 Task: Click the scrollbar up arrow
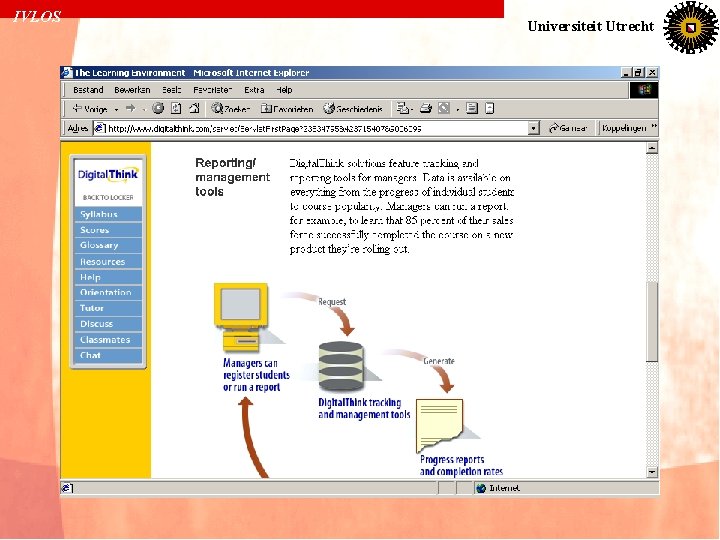[652, 148]
